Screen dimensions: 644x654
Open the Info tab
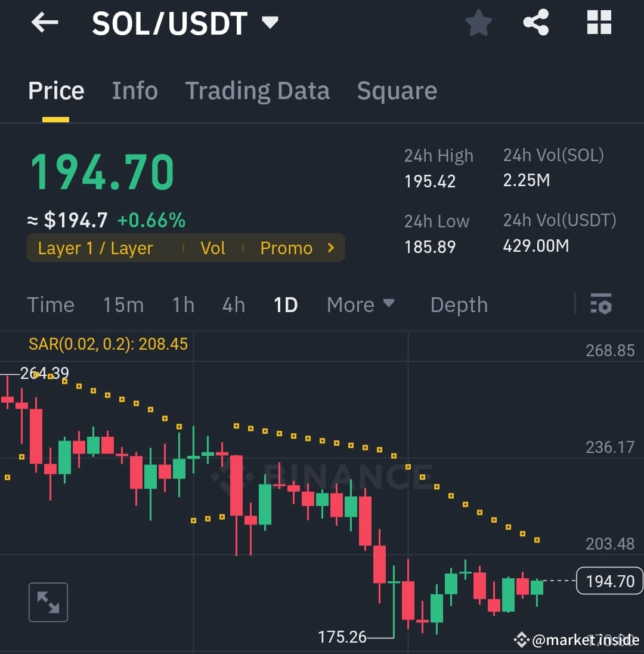click(135, 90)
